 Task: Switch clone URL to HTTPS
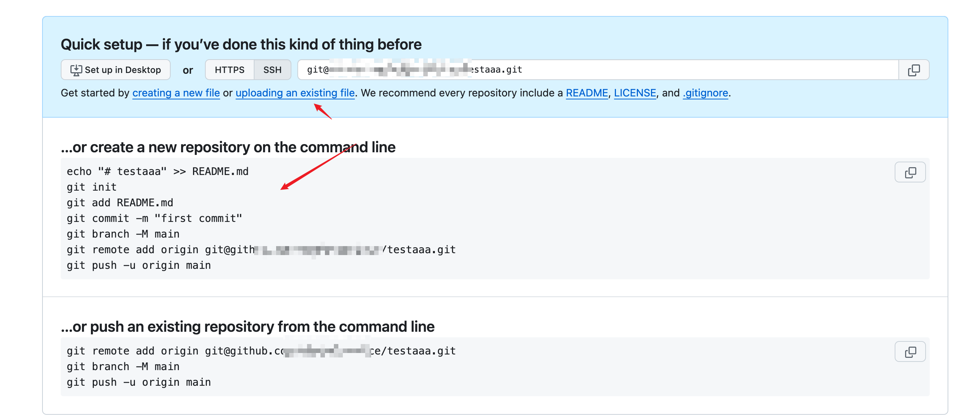pos(230,70)
